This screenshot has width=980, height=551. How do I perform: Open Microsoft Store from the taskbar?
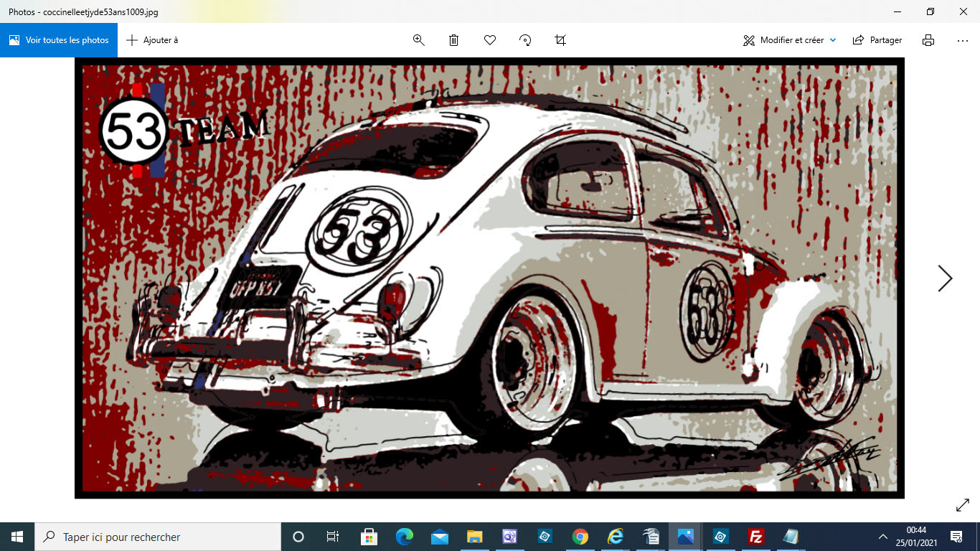pyautogui.click(x=369, y=537)
